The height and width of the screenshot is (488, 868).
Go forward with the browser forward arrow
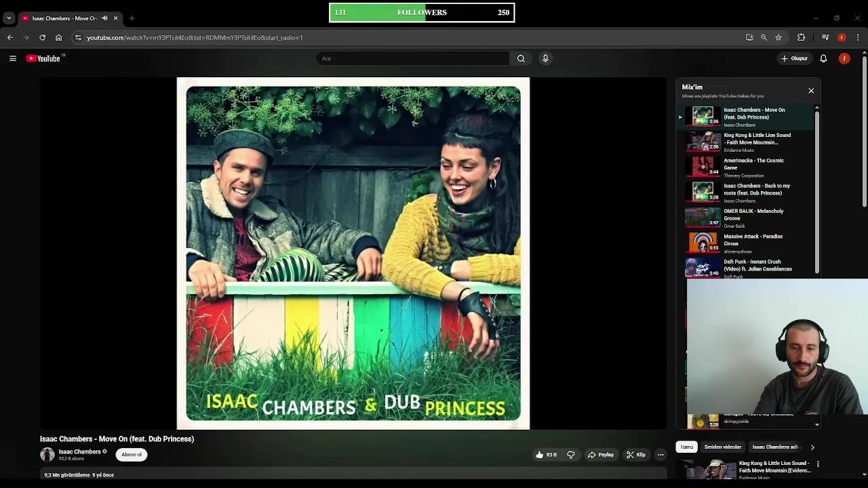click(26, 37)
